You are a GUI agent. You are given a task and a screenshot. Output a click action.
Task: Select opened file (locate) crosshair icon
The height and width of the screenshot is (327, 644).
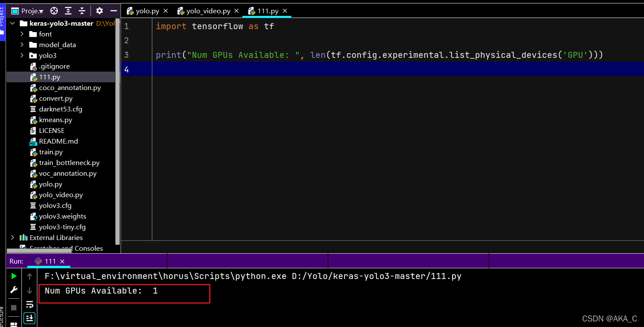coord(54,11)
